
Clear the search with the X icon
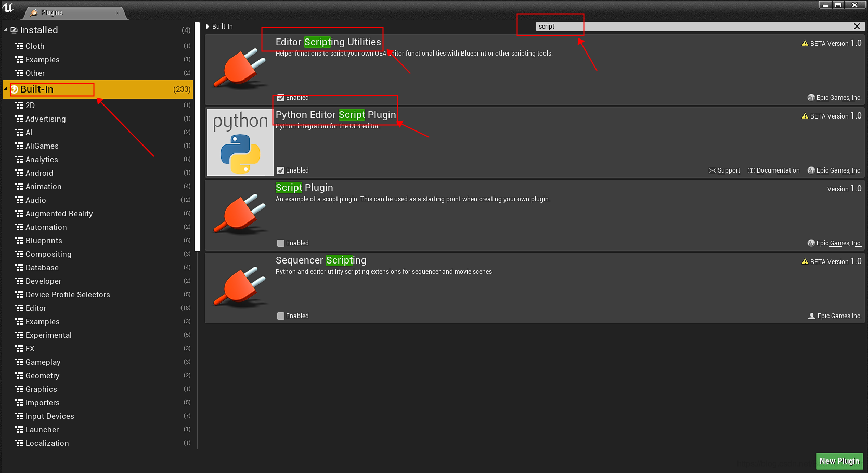857,27
